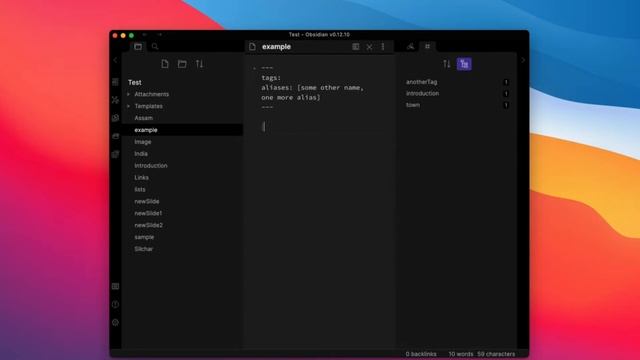The width and height of the screenshot is (640, 360).
Task: Open the newSlide note
Action: point(147,201)
